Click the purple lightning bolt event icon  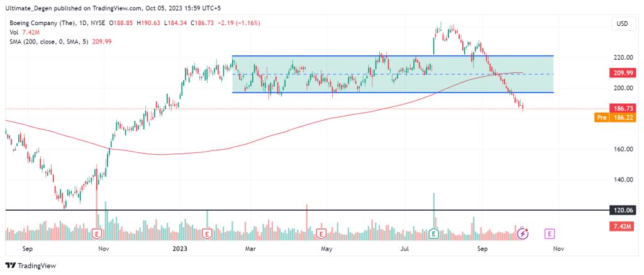tap(523, 234)
